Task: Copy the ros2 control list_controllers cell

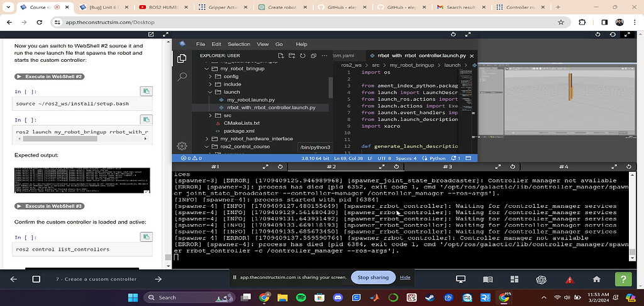Action: 146,237
